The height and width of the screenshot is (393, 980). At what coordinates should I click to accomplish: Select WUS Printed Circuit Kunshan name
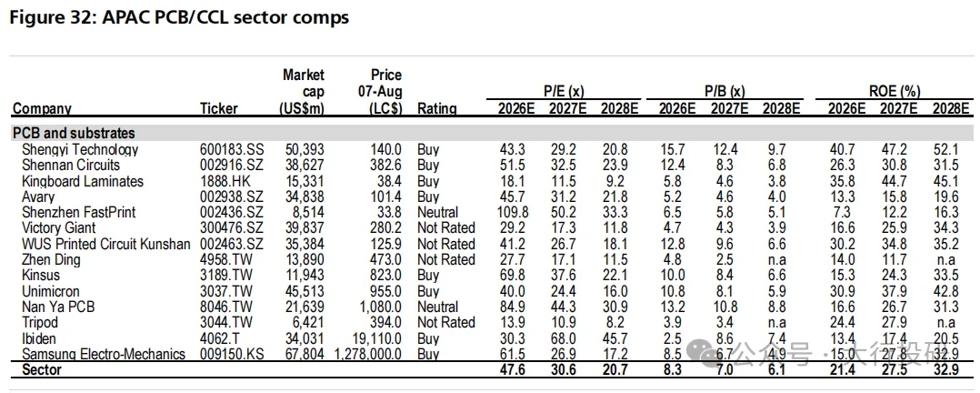(106, 244)
